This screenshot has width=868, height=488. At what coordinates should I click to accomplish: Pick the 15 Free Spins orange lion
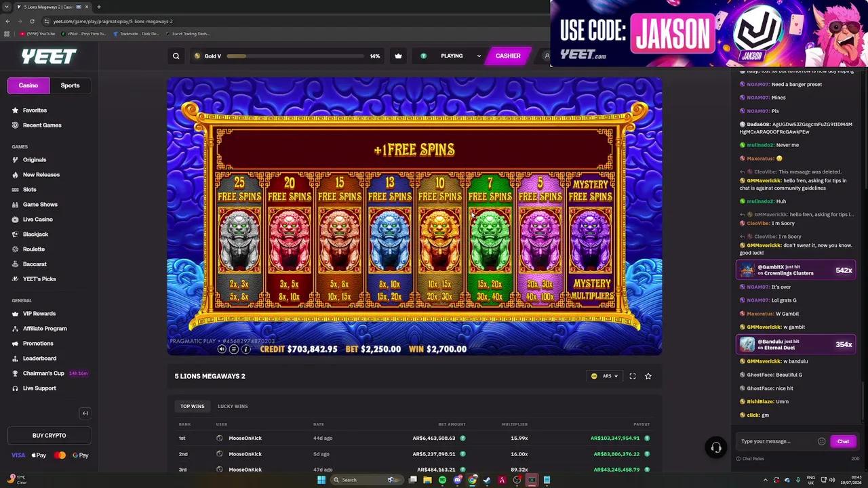(x=340, y=241)
